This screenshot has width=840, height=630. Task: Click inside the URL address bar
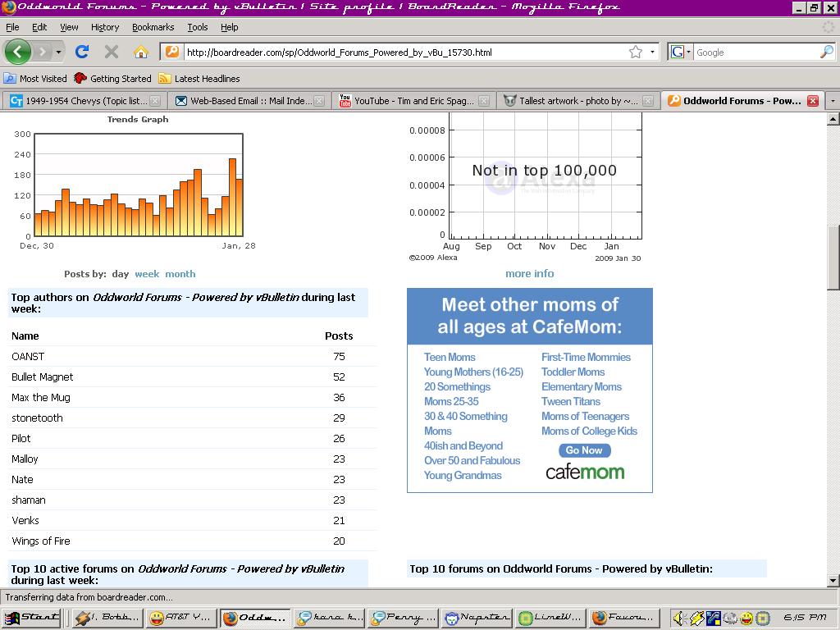point(402,52)
